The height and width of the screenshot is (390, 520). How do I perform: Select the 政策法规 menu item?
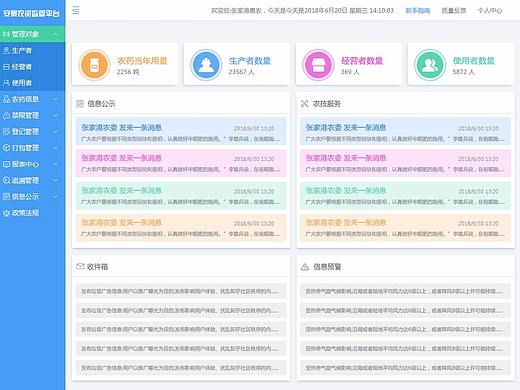click(32, 213)
